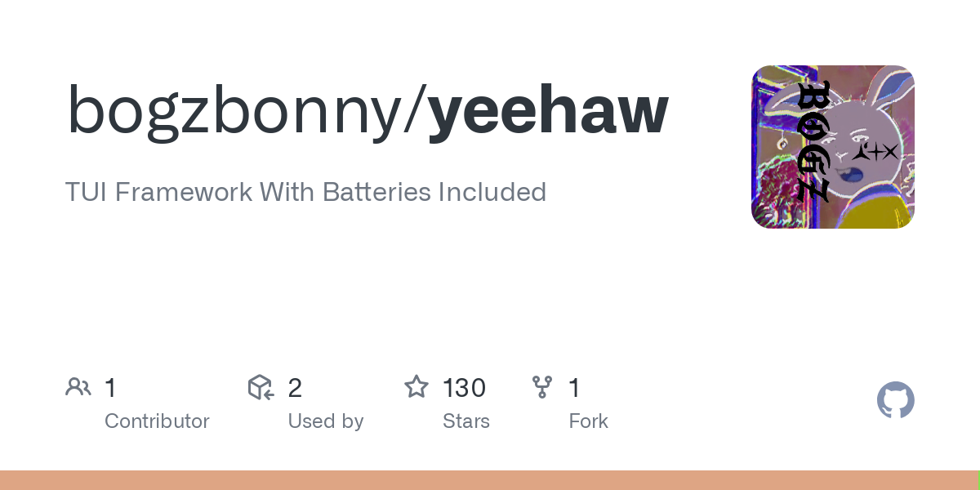Viewport: 980px width, 490px height.
Task: Click the used-by count number 2
Action: pyautogui.click(x=295, y=388)
